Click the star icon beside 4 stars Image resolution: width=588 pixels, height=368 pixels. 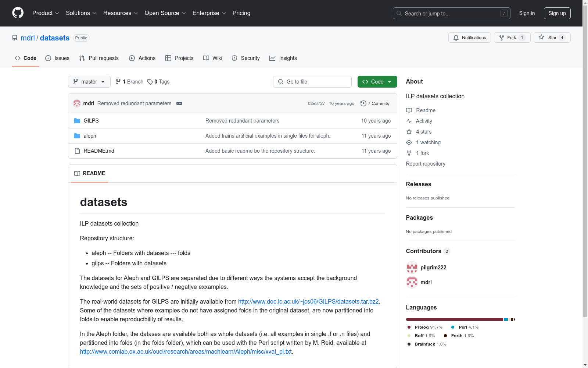click(x=409, y=132)
